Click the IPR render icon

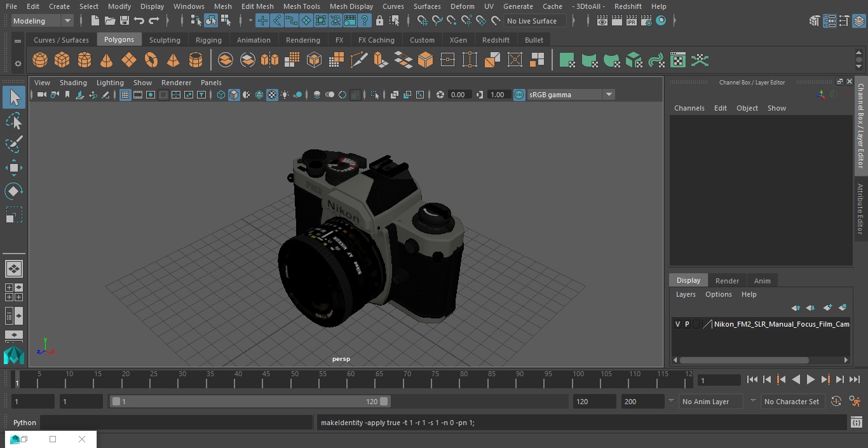[632, 21]
